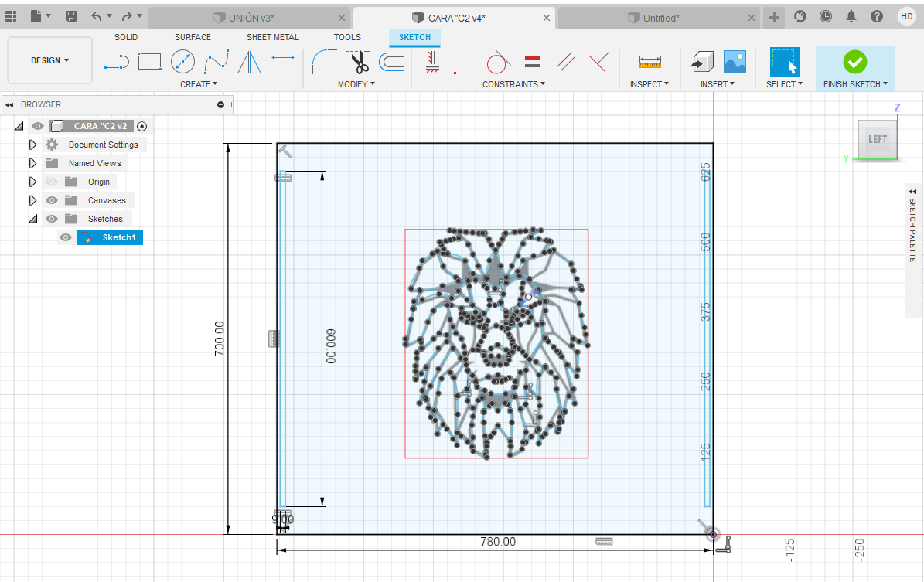The image size is (924, 582).
Task: Select the Offset tool in Modify
Action: [391, 63]
